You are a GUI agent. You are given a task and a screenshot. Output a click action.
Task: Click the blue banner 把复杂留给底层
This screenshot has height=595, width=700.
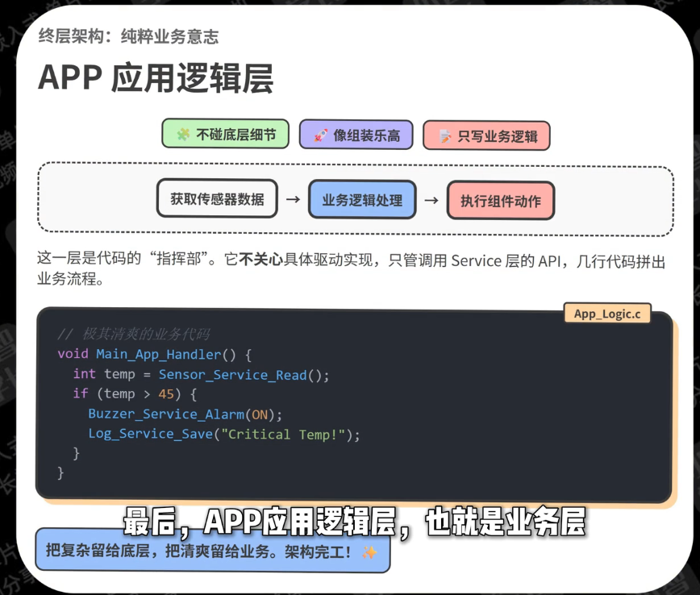point(213,551)
